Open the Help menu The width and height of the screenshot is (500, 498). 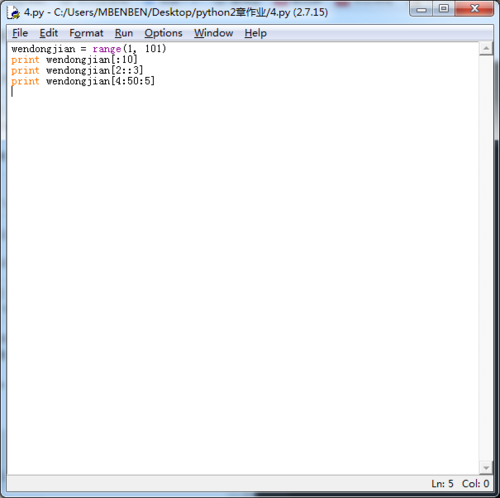(255, 33)
